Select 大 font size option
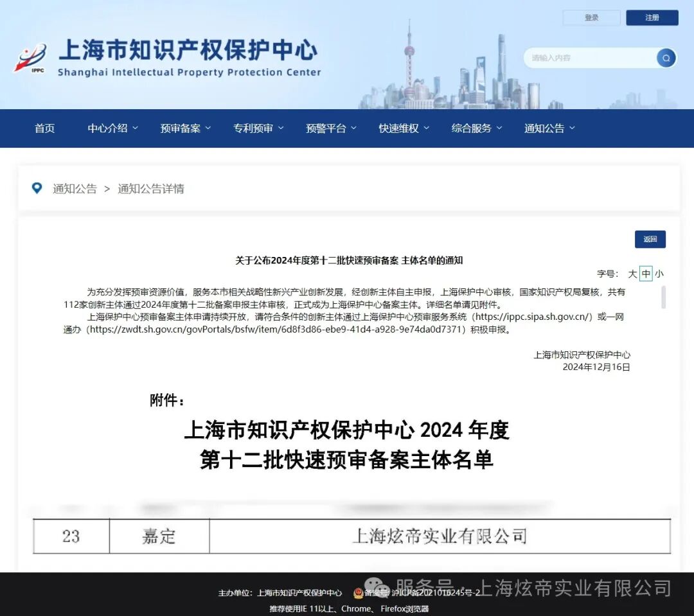The width and height of the screenshot is (694, 616). tap(632, 274)
